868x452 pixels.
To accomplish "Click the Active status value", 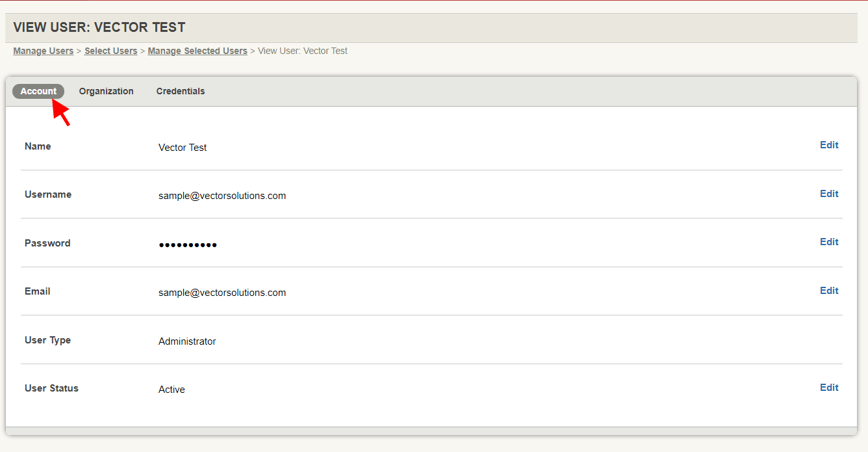I will 172,389.
